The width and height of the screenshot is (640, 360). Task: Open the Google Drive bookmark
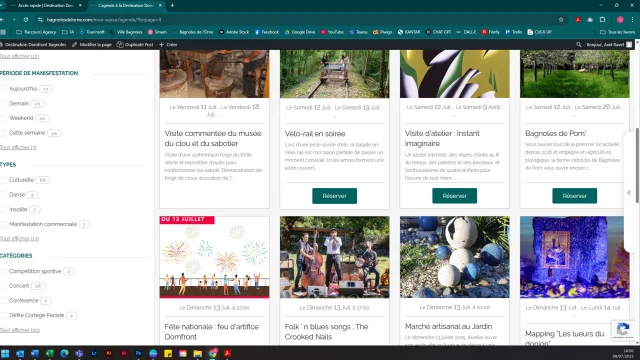tap(300, 32)
